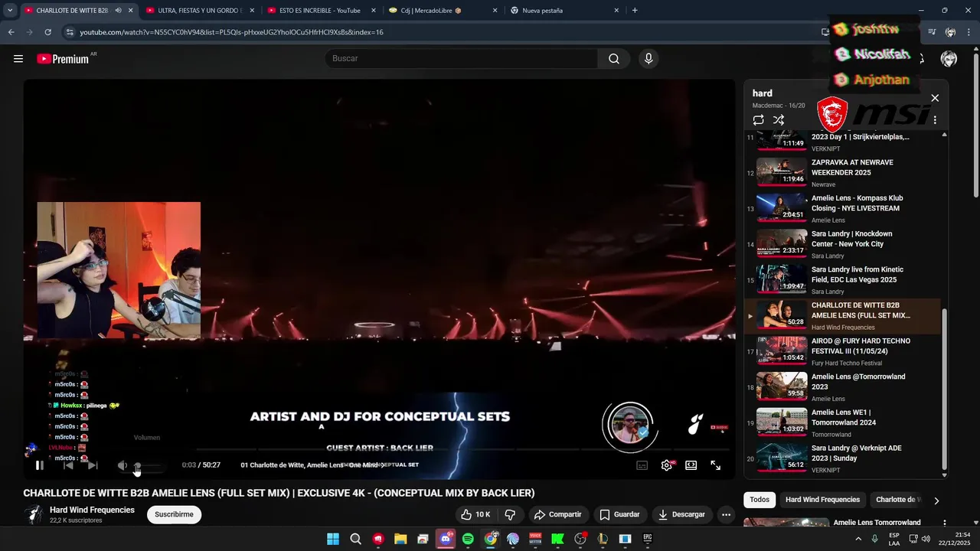980x551 pixels.
Task: Open File Explorer from the taskbar
Action: (x=400, y=539)
